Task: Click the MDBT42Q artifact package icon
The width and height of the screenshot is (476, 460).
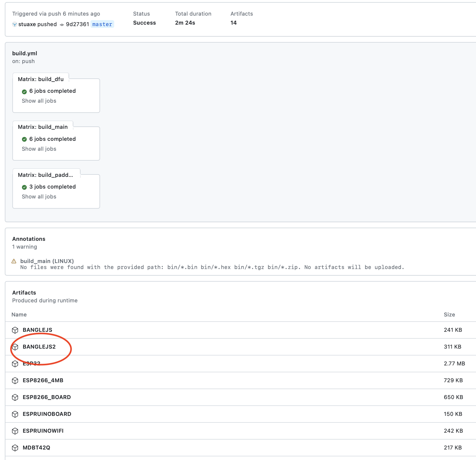Action: tap(15, 448)
